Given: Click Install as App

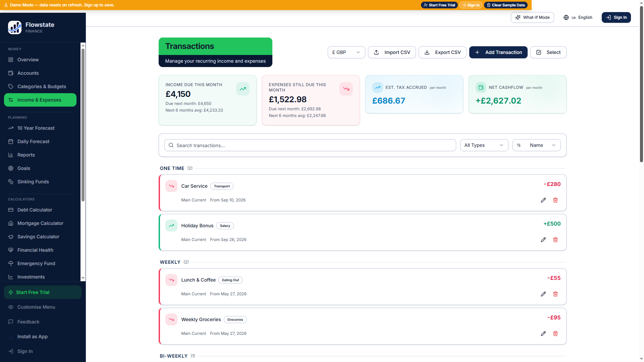Looking at the screenshot, I should (x=43, y=337).
